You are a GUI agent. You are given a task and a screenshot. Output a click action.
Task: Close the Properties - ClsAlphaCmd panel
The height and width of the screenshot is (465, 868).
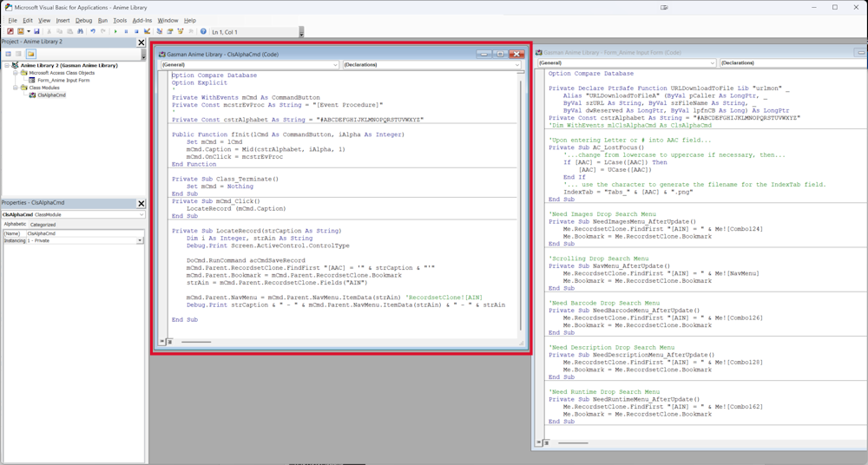(141, 203)
